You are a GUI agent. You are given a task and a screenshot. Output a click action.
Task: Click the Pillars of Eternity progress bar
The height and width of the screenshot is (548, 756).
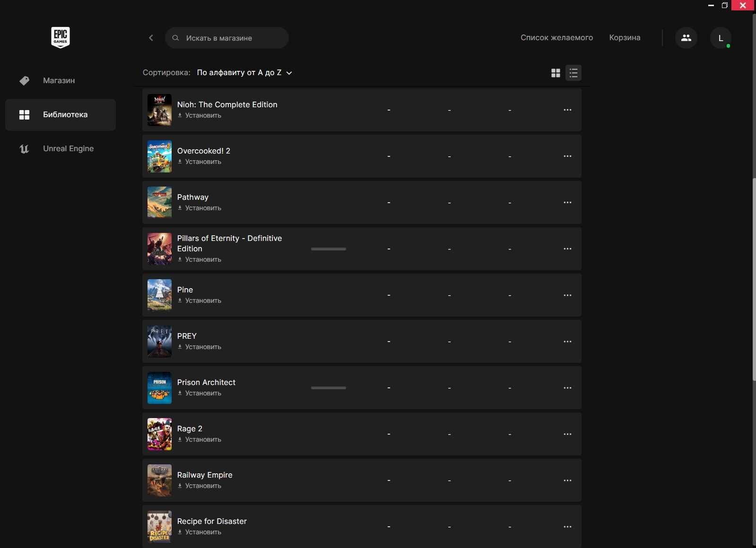click(x=329, y=249)
